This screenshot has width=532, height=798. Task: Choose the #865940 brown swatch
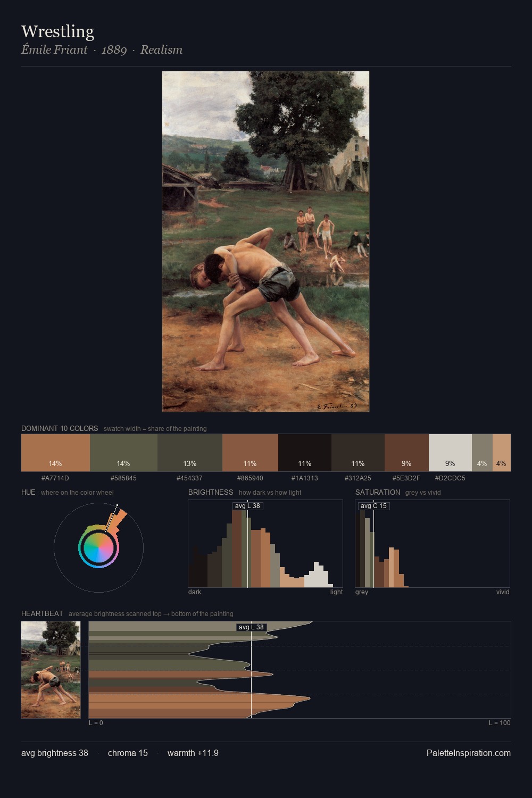(x=250, y=453)
